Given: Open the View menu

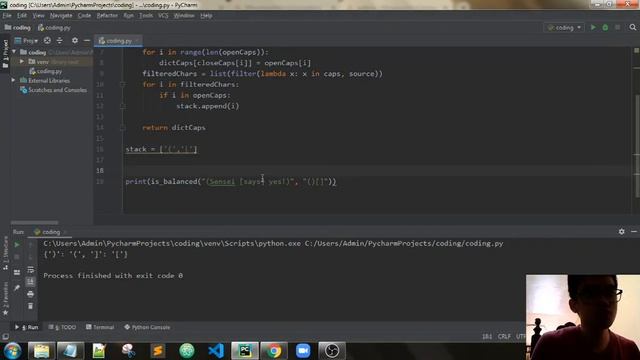Looking at the screenshot, I should [x=38, y=16].
